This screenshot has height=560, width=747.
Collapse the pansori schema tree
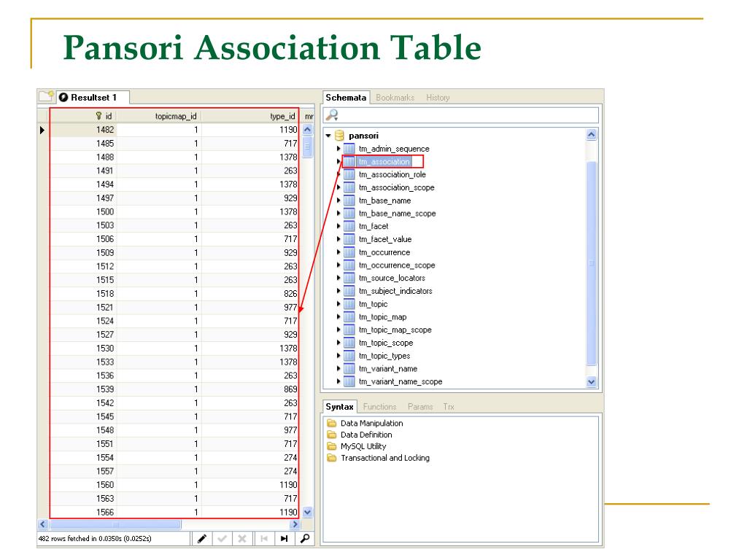click(x=328, y=136)
